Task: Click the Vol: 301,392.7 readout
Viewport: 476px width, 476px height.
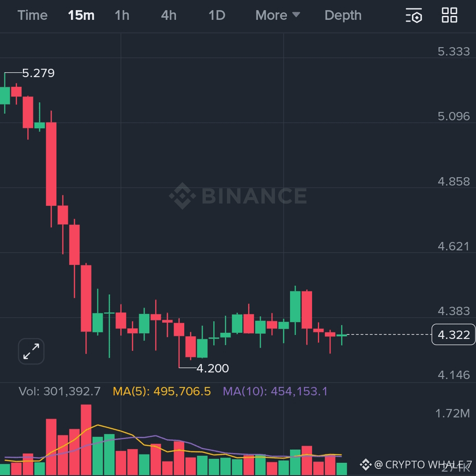Action: pos(59,391)
